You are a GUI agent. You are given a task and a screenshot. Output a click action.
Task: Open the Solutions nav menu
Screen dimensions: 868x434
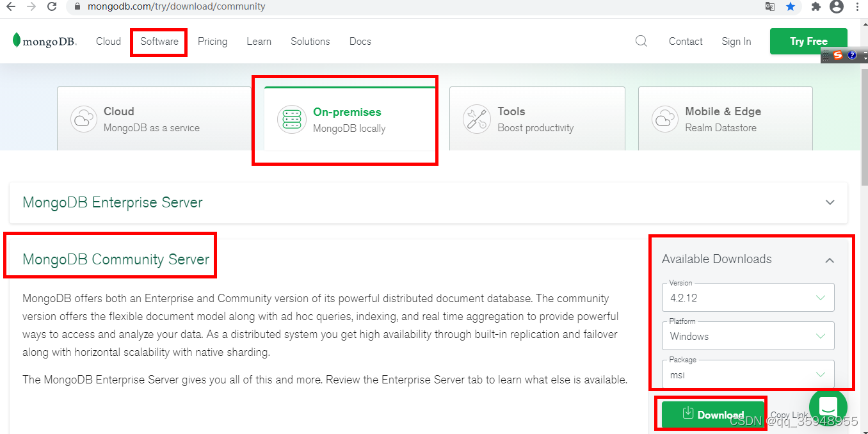[x=310, y=41]
